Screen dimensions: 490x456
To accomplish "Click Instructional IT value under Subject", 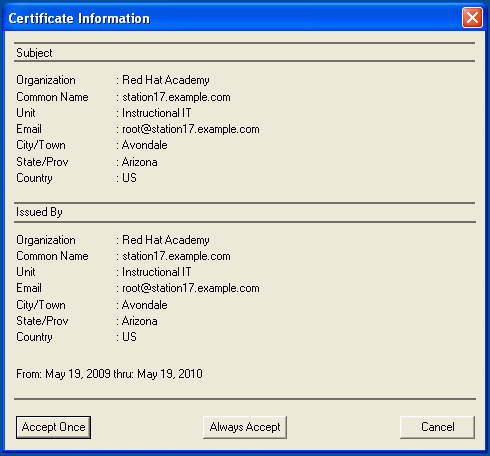I will point(157,113).
